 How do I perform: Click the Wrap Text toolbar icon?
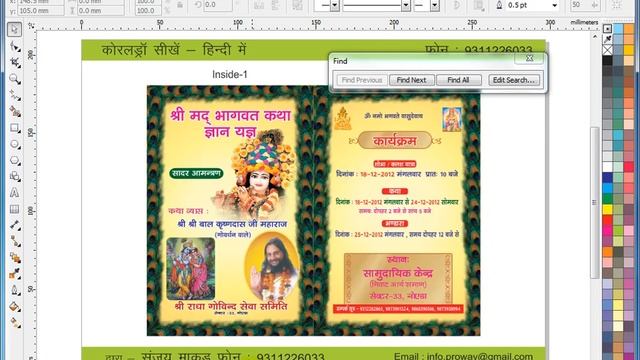pos(478,5)
